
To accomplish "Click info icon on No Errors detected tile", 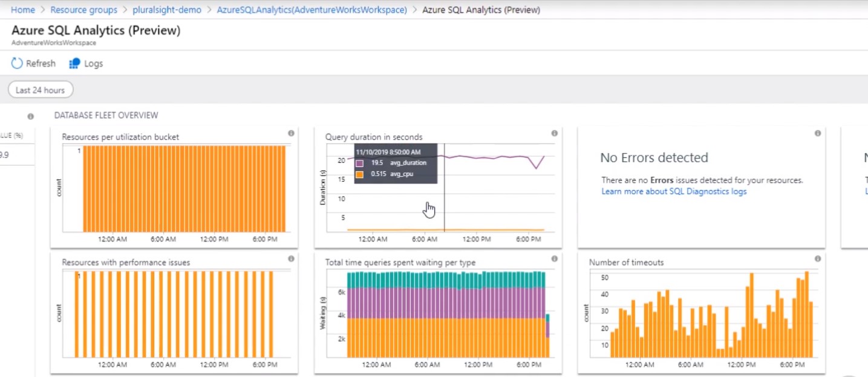I will (x=818, y=133).
